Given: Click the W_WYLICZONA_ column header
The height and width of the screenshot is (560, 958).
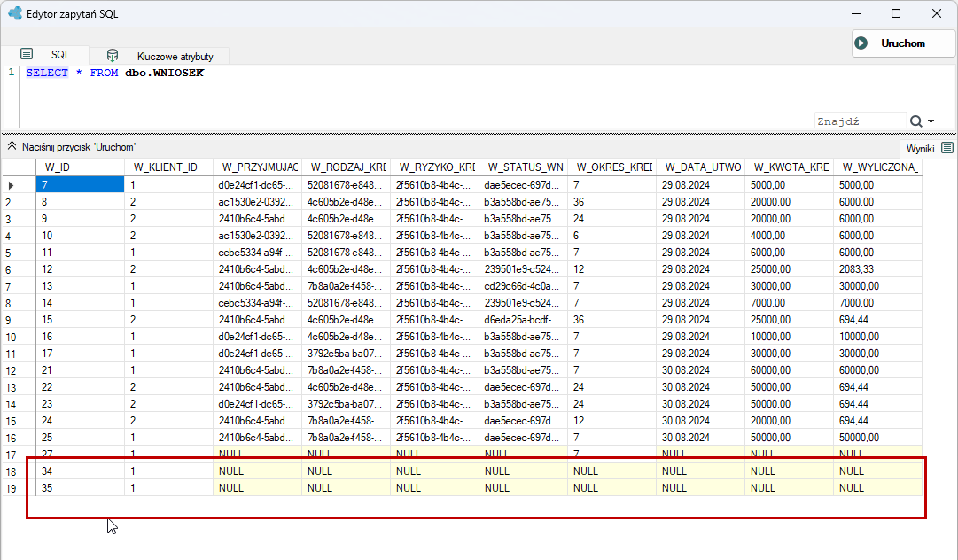Looking at the screenshot, I should pos(877,167).
